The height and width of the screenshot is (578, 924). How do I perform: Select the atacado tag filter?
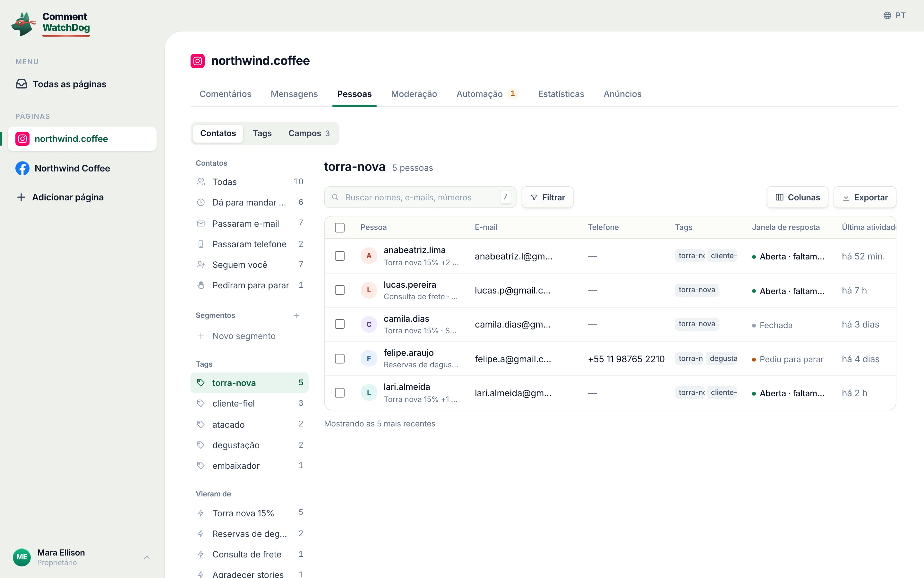point(250,424)
